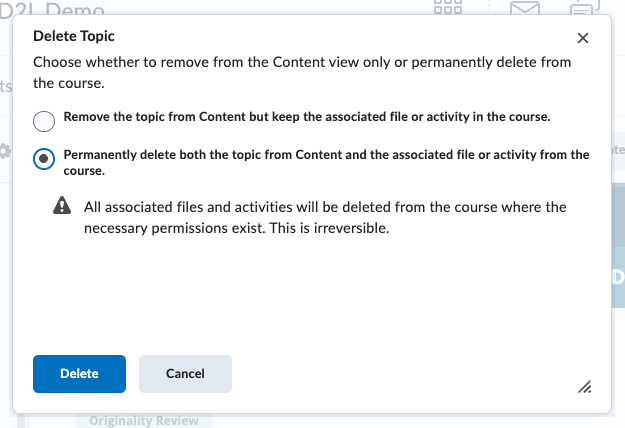Image resolution: width=625 pixels, height=428 pixels.
Task: Select the Remove topic from Content option
Action: point(44,121)
